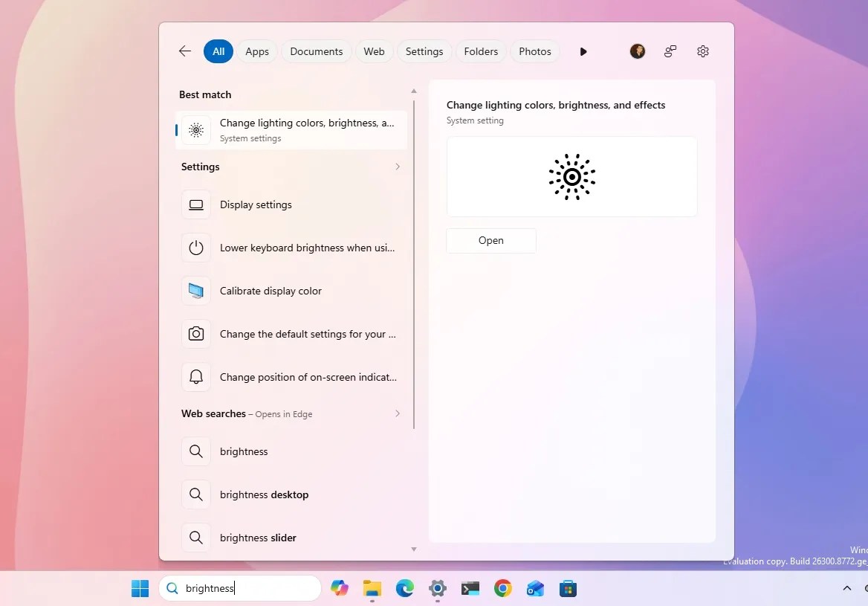Open the Windows Start button
Viewport: 868px width, 606px height.
coord(140,588)
